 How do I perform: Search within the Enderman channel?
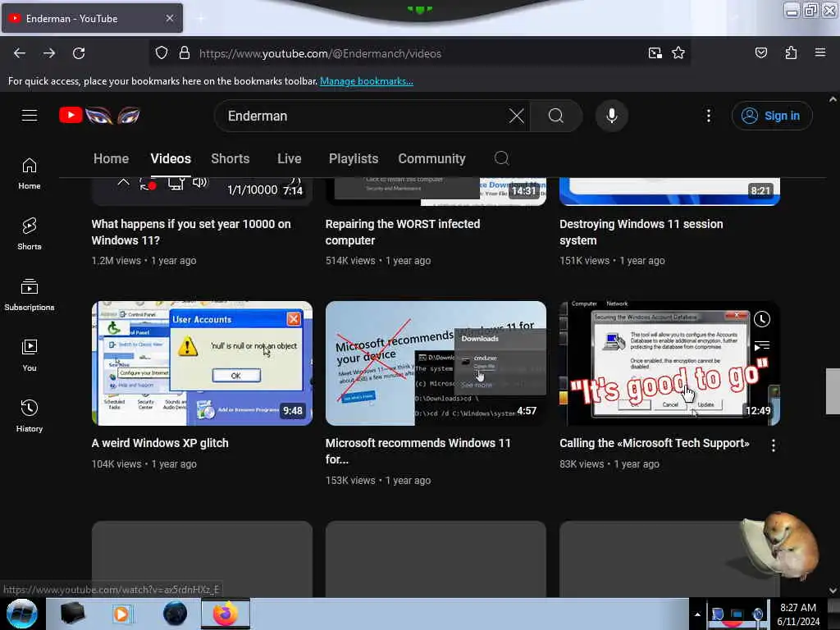[x=501, y=158]
